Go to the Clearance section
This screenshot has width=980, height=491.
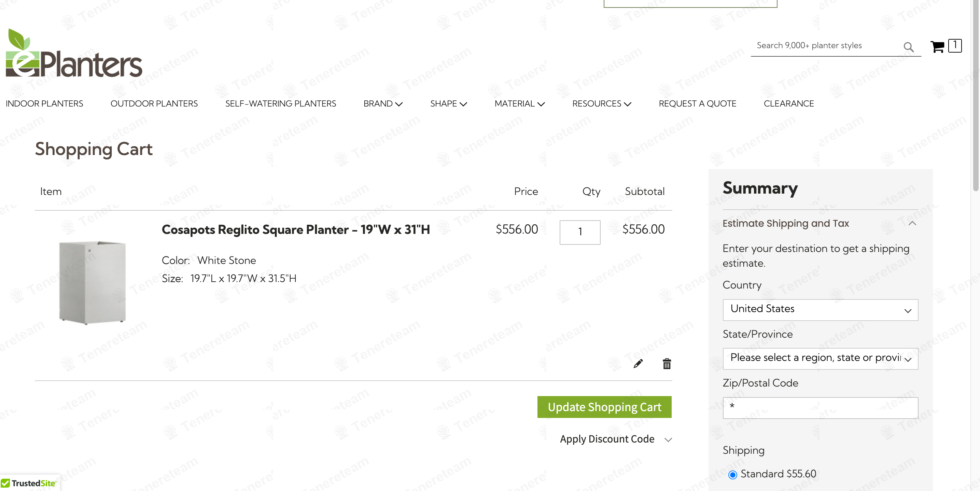788,103
